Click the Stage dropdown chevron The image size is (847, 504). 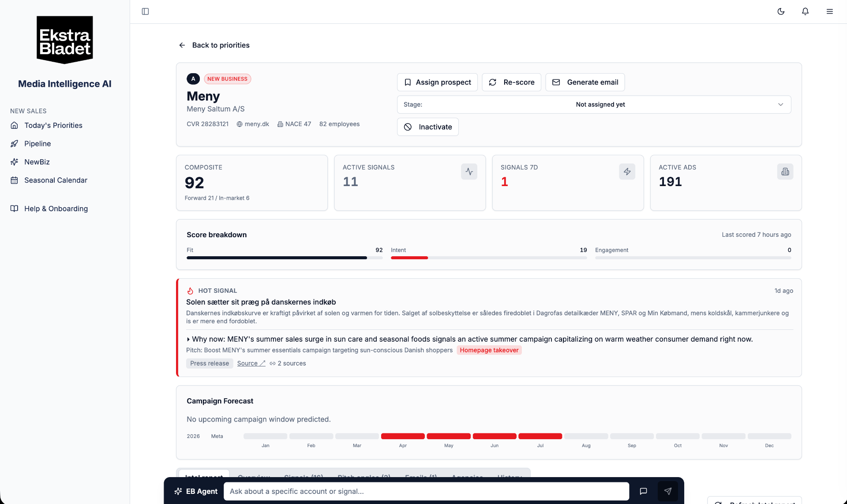click(780, 105)
